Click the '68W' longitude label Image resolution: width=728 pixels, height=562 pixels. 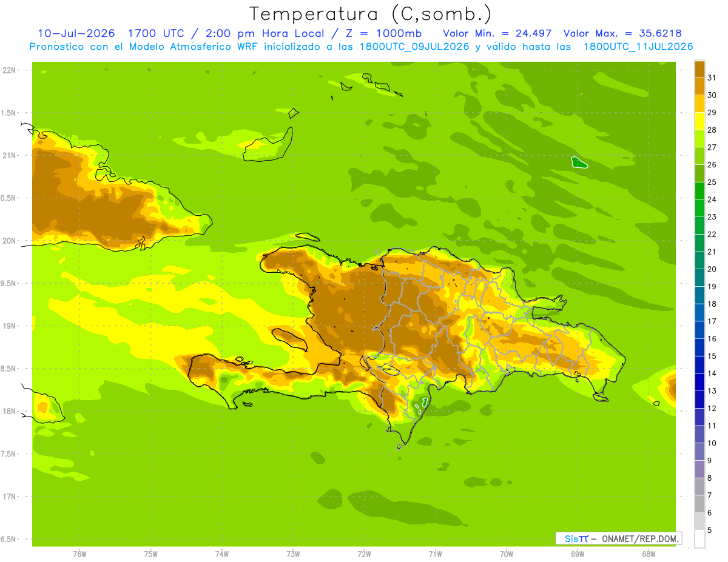648,554
